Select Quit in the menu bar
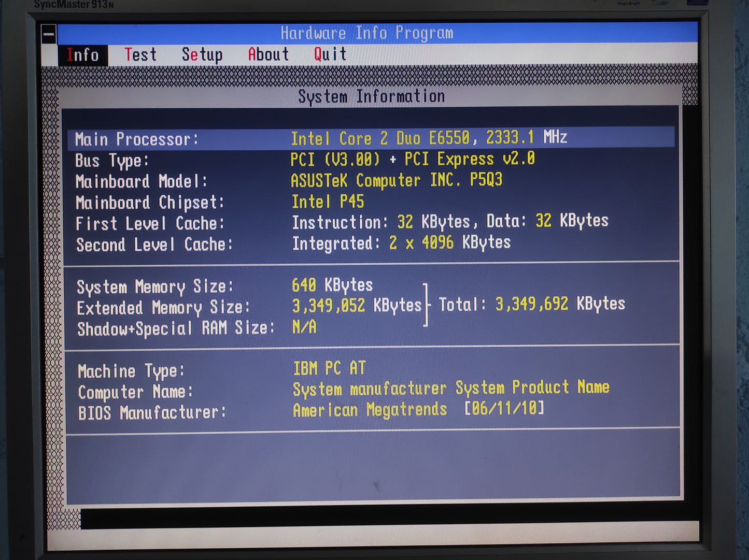 click(x=330, y=54)
